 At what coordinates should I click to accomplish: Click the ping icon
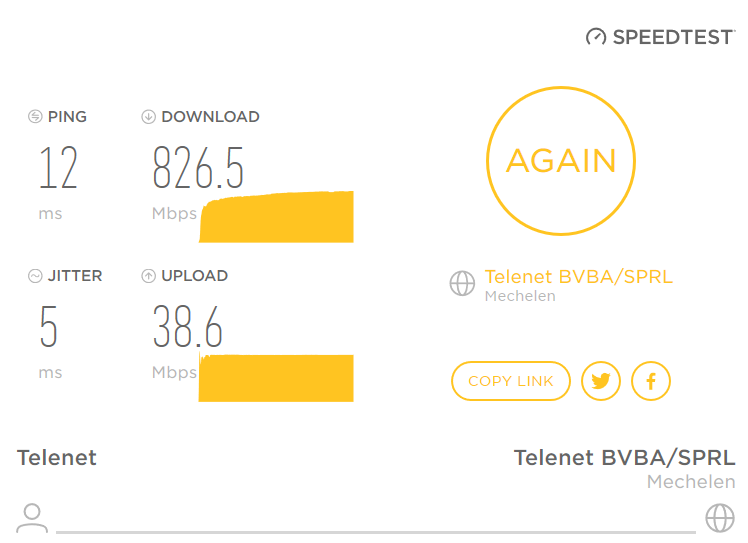point(35,117)
